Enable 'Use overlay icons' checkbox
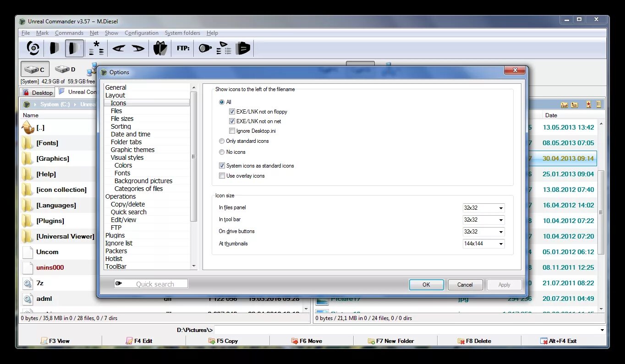The height and width of the screenshot is (364, 625). (x=222, y=176)
